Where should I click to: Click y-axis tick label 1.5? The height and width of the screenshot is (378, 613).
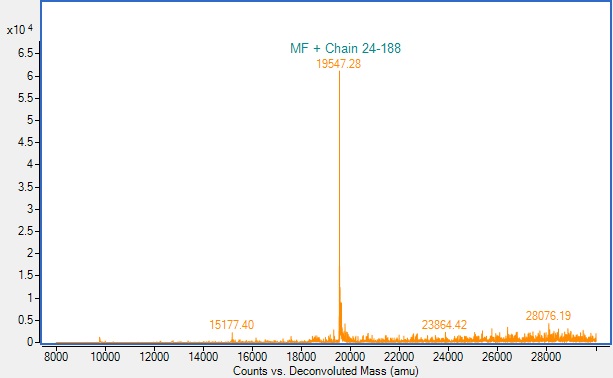point(26,276)
